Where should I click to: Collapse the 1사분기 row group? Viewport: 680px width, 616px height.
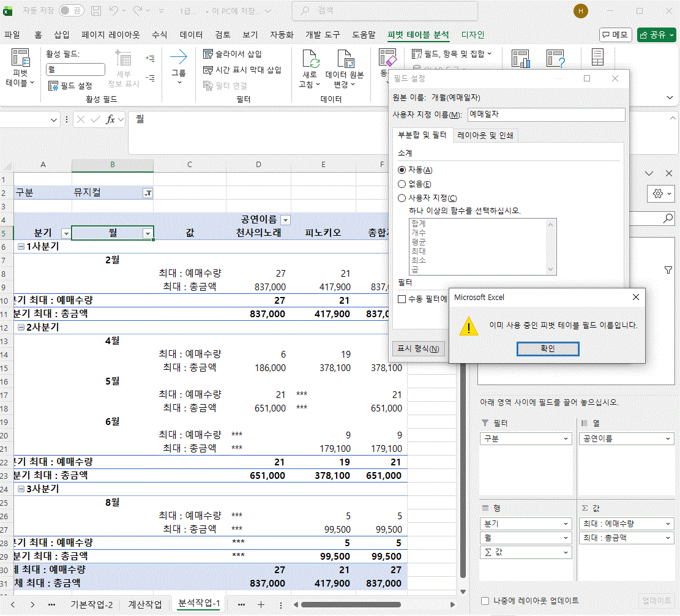click(x=21, y=246)
